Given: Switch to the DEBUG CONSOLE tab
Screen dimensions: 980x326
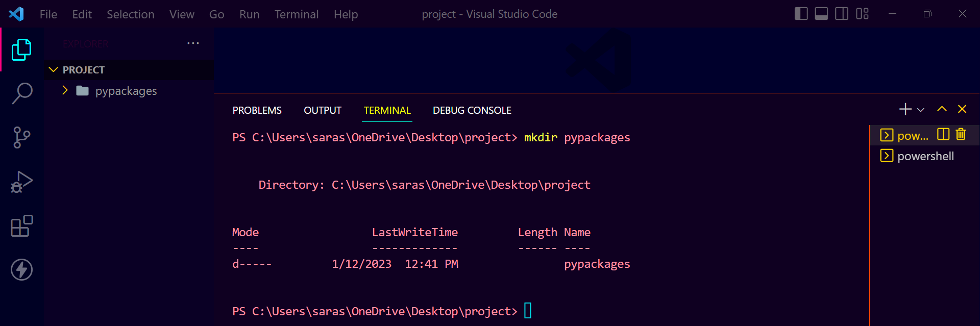Looking at the screenshot, I should (x=472, y=110).
